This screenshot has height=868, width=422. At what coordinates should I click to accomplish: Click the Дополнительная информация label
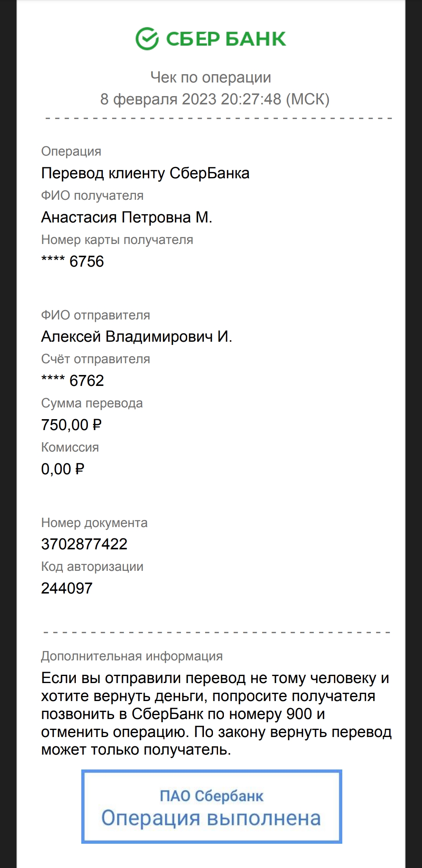tap(132, 656)
